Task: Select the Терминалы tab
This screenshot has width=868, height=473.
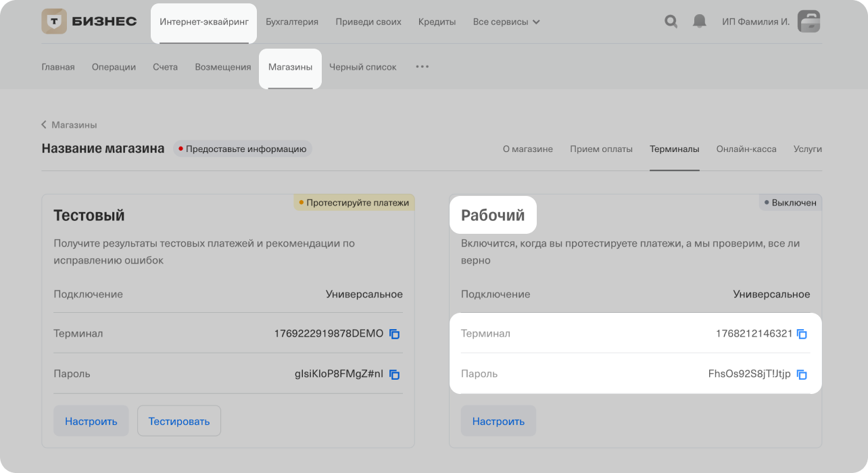Action: (675, 149)
